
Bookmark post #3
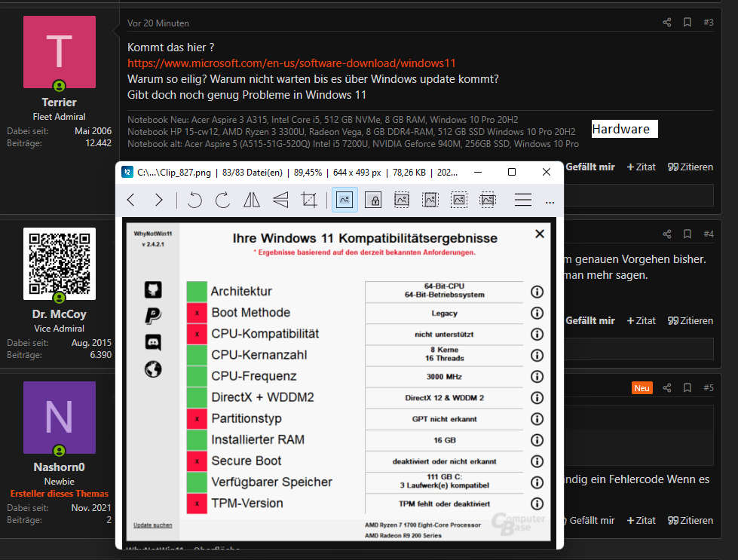[687, 22]
